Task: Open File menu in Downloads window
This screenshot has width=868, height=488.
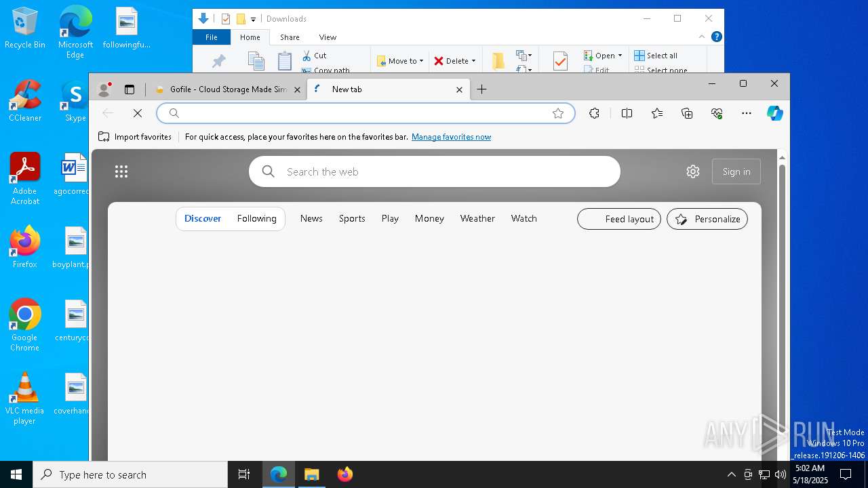Action: (212, 37)
